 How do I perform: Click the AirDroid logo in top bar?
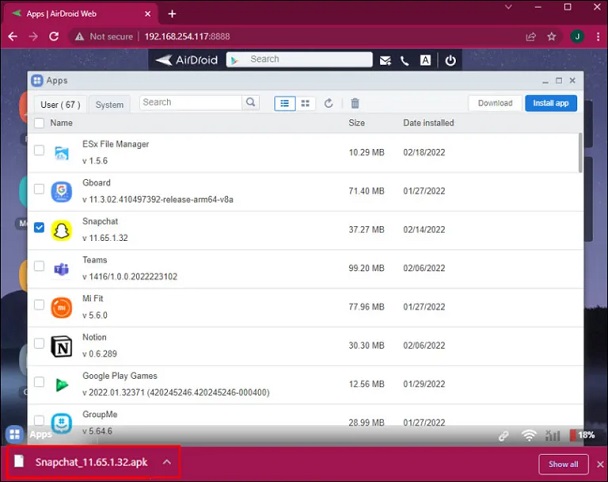click(x=187, y=60)
